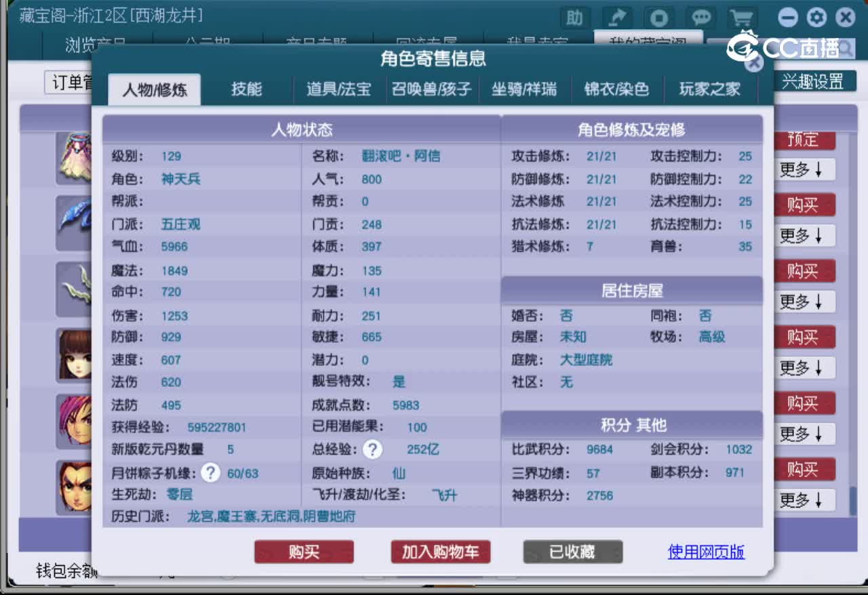The image size is (868, 595).
Task: Click the record circle icon on title bar
Action: pos(658,18)
